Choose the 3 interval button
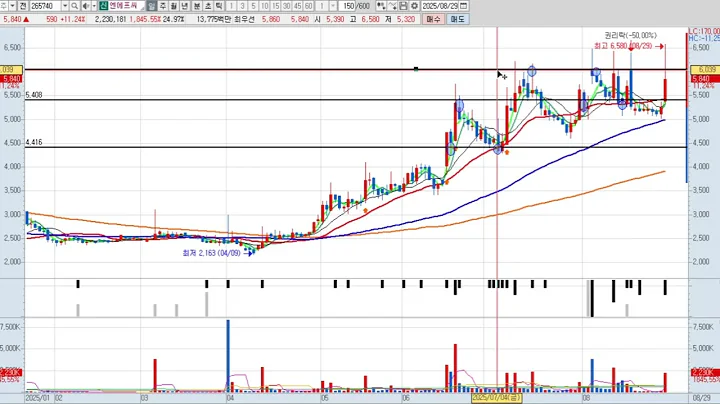The image size is (720, 404). click(x=242, y=6)
